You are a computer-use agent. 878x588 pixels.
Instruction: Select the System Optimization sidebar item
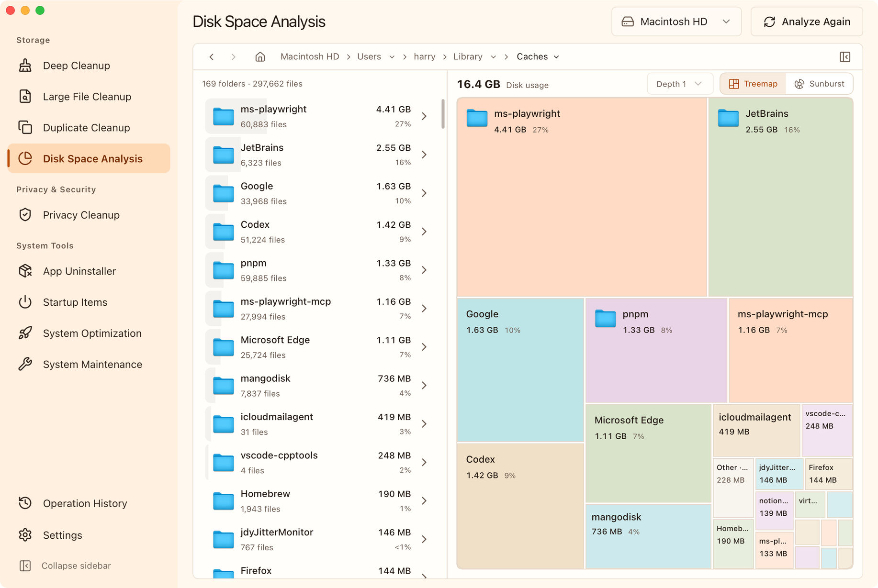[89, 333]
